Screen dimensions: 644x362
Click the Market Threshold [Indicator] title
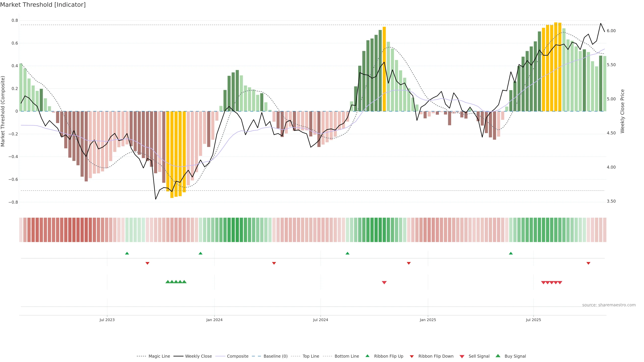pyautogui.click(x=43, y=5)
